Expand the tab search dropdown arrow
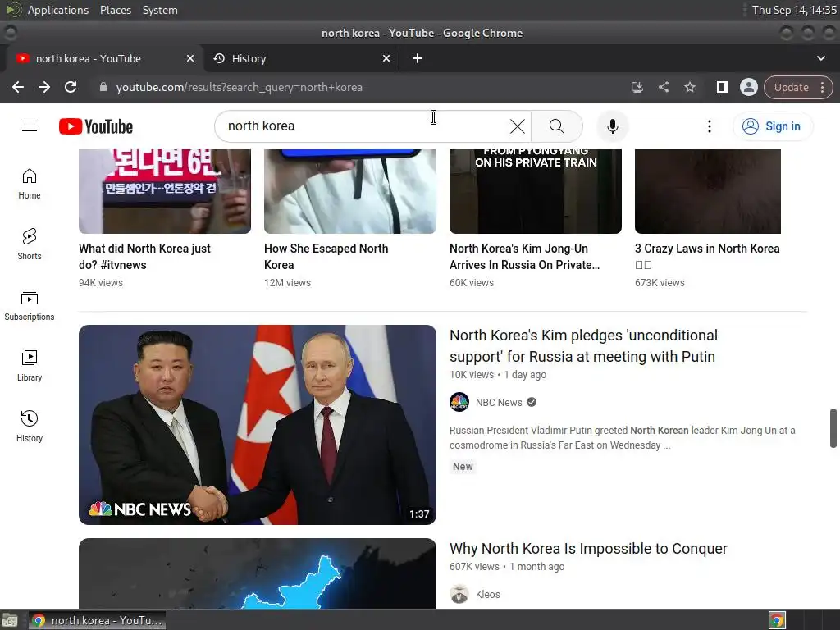840x630 pixels. pos(820,58)
